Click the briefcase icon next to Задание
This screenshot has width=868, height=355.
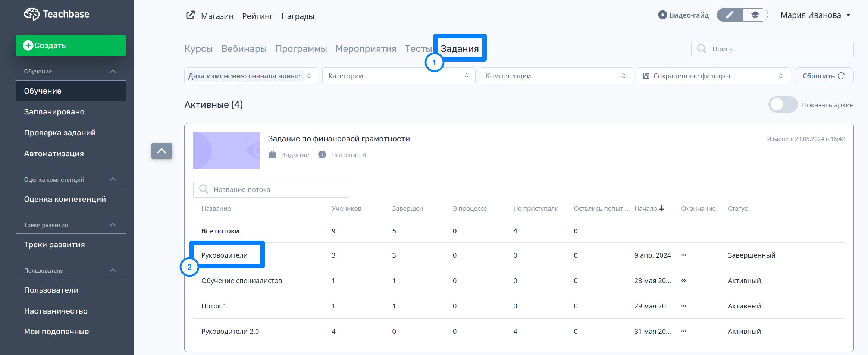[273, 155]
